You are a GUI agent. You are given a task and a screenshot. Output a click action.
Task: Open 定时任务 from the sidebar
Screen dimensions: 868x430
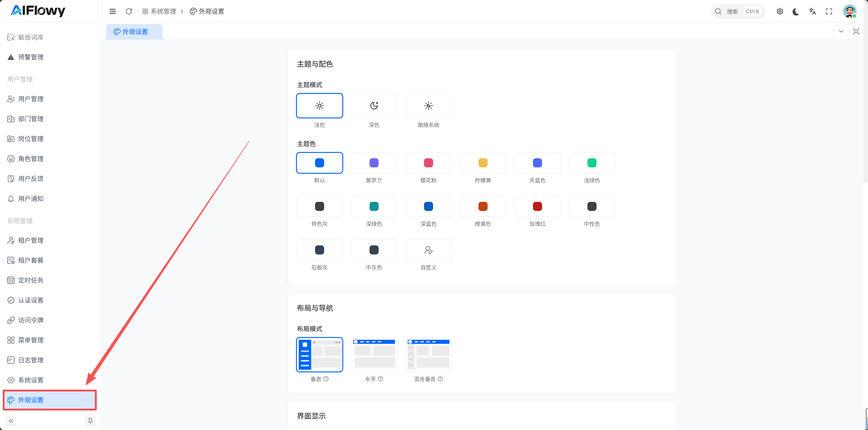point(31,280)
